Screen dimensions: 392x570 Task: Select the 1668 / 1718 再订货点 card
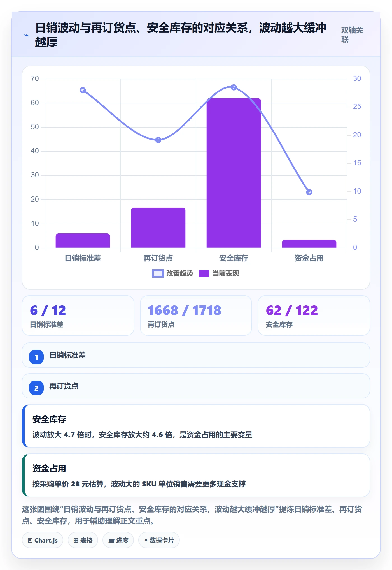196,316
